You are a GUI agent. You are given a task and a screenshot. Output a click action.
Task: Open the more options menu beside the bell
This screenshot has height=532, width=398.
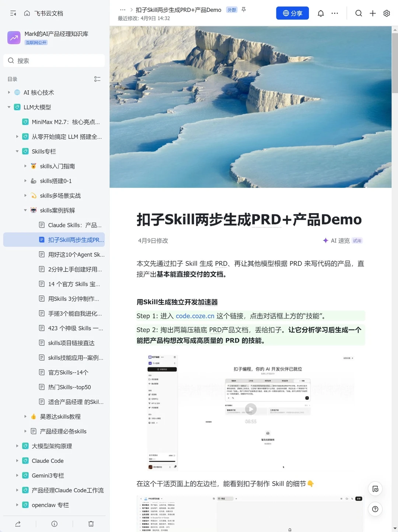pyautogui.click(x=335, y=13)
